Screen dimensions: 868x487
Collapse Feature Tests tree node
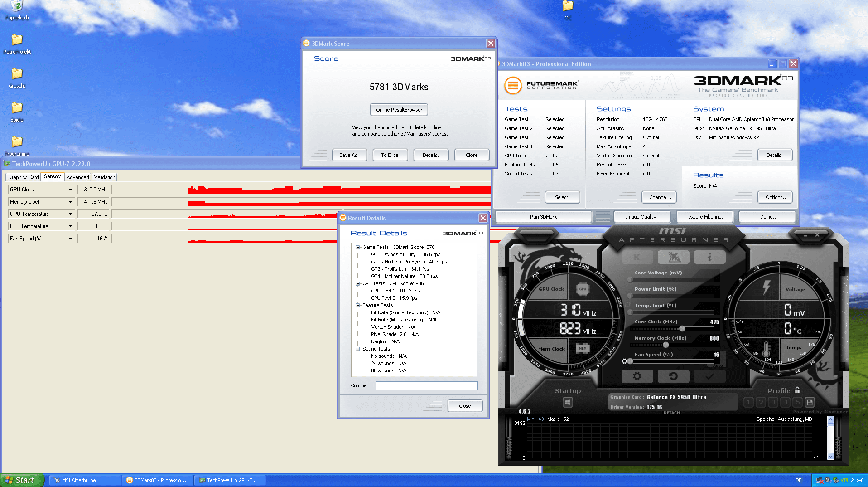pyautogui.click(x=357, y=306)
